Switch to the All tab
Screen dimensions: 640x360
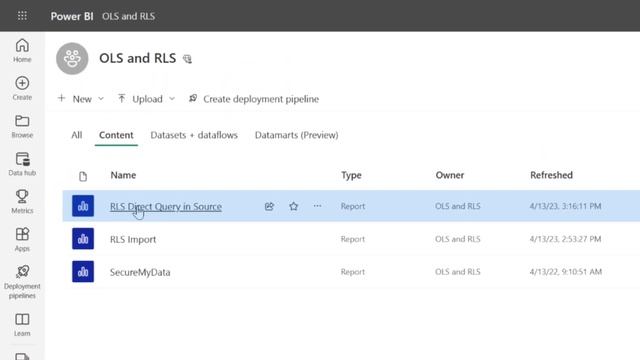[x=77, y=135]
